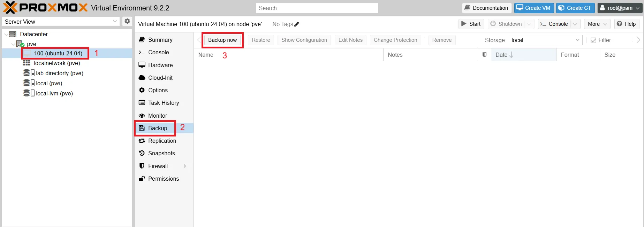The width and height of the screenshot is (644, 227).
Task: Click the Create CT button
Action: click(x=575, y=8)
